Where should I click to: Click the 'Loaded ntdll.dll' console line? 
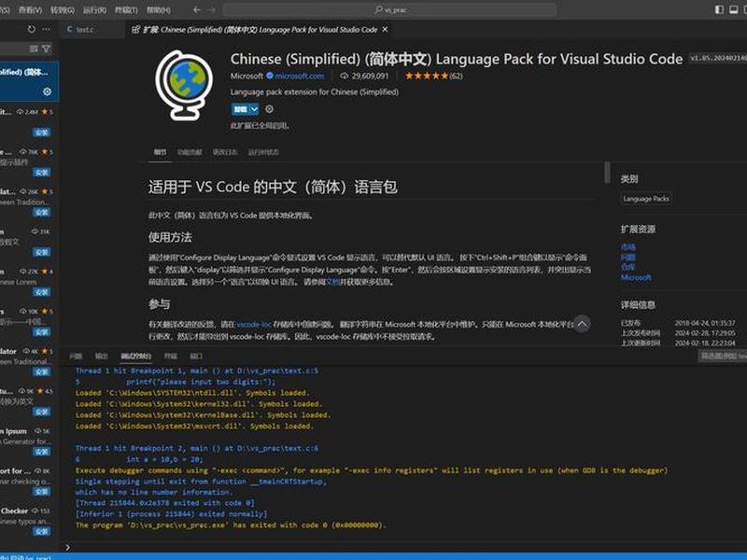192,393
